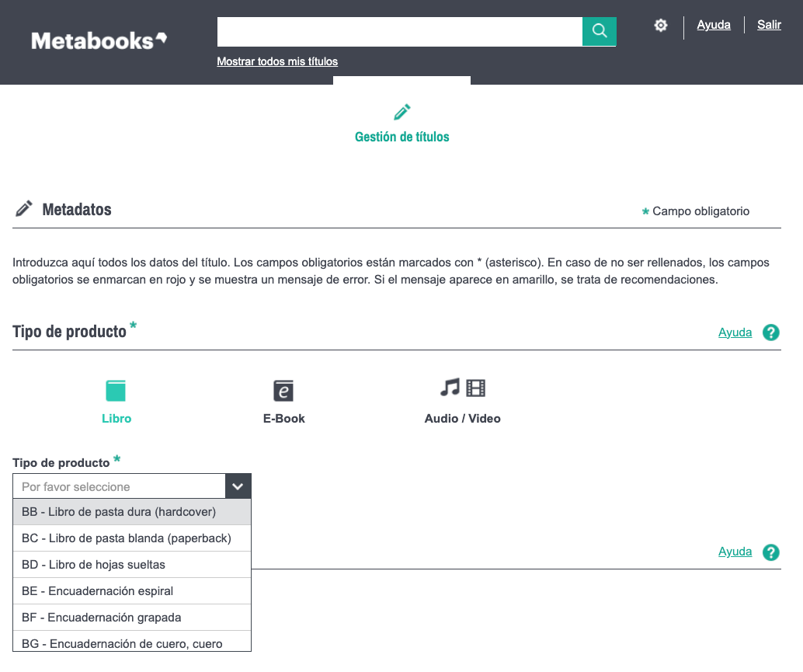Collapse the Tipo de producto dropdown arrow
The height and width of the screenshot is (672, 803).
click(238, 486)
